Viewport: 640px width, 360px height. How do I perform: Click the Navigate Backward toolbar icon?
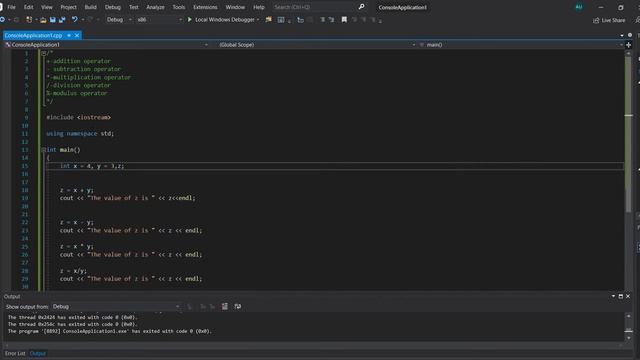(x=3, y=20)
